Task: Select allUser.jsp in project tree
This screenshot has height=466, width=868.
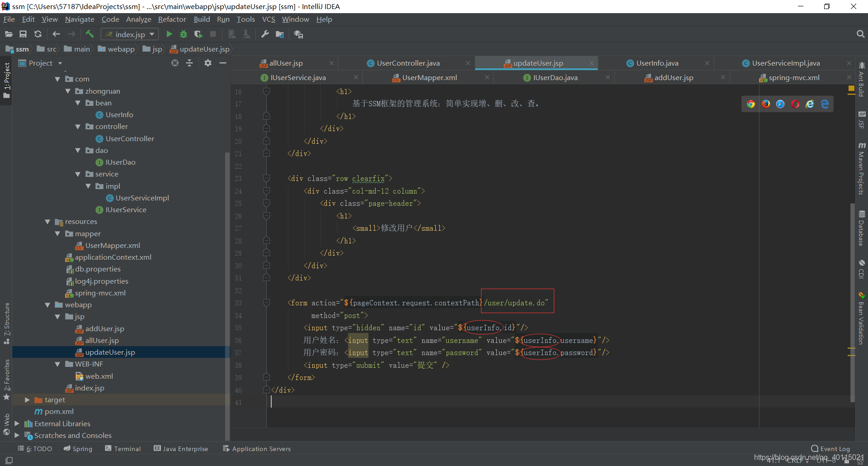Action: [102, 340]
